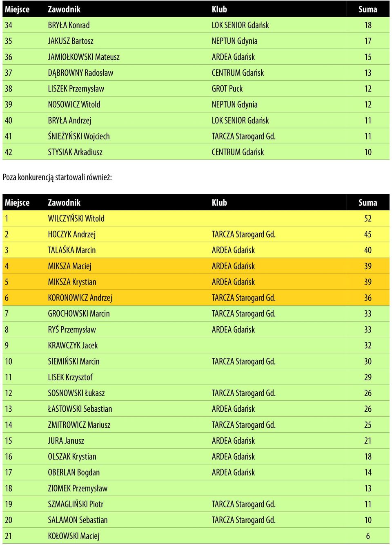Screen dimensions: 392x545
Task: Click the KORONOWICZ Andrzej row
Action: [x=196, y=298]
